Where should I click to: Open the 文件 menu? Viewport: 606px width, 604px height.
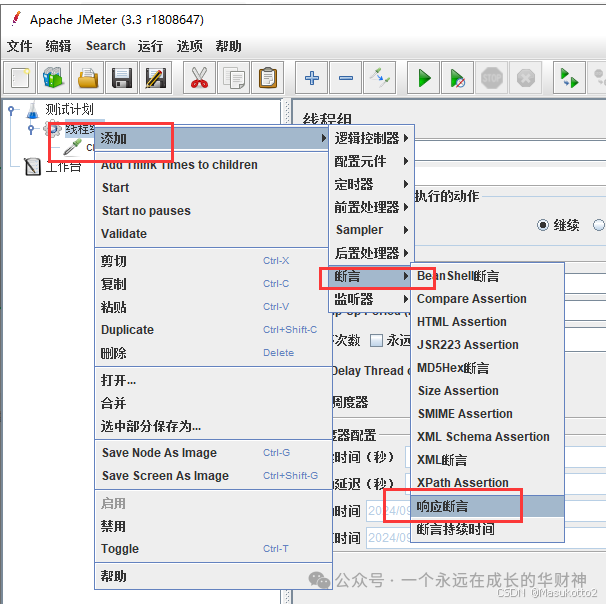[19, 46]
